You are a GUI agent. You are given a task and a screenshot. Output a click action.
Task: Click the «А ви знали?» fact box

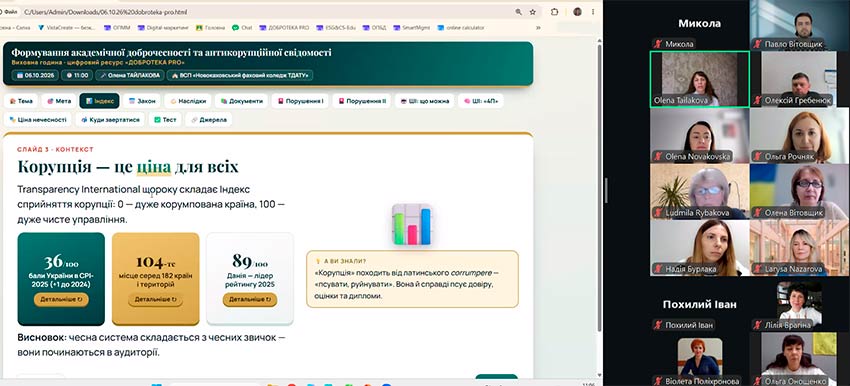[412, 279]
